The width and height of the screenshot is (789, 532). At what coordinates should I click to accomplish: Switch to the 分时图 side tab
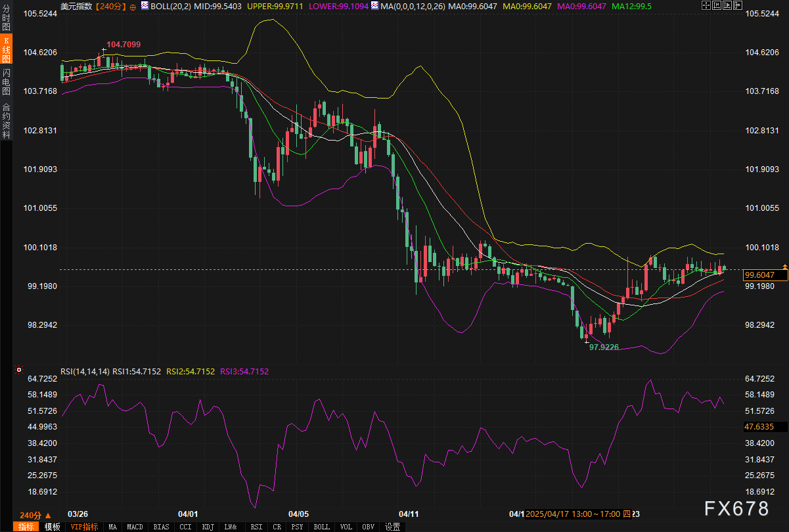(x=6, y=18)
